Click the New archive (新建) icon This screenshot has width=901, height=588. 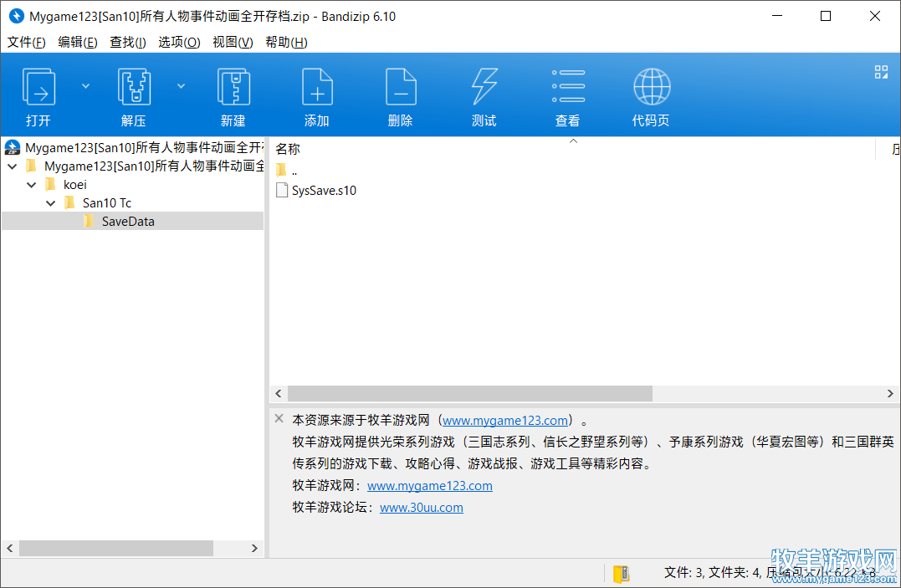pyautogui.click(x=233, y=87)
